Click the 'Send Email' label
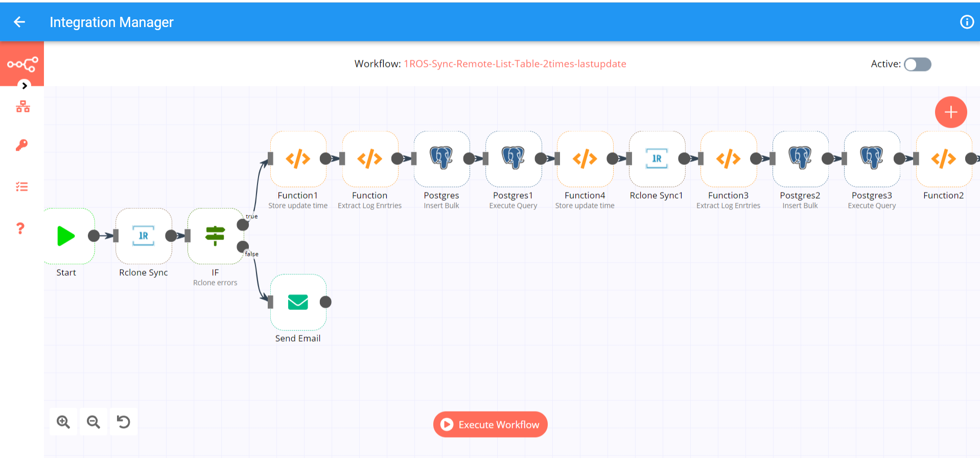The height and width of the screenshot is (458, 980). coord(298,339)
